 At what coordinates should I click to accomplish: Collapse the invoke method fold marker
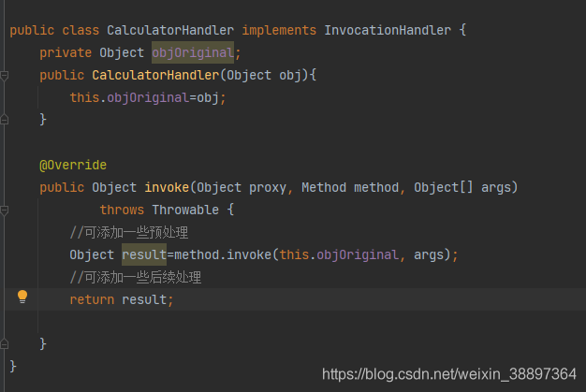pyautogui.click(x=4, y=211)
